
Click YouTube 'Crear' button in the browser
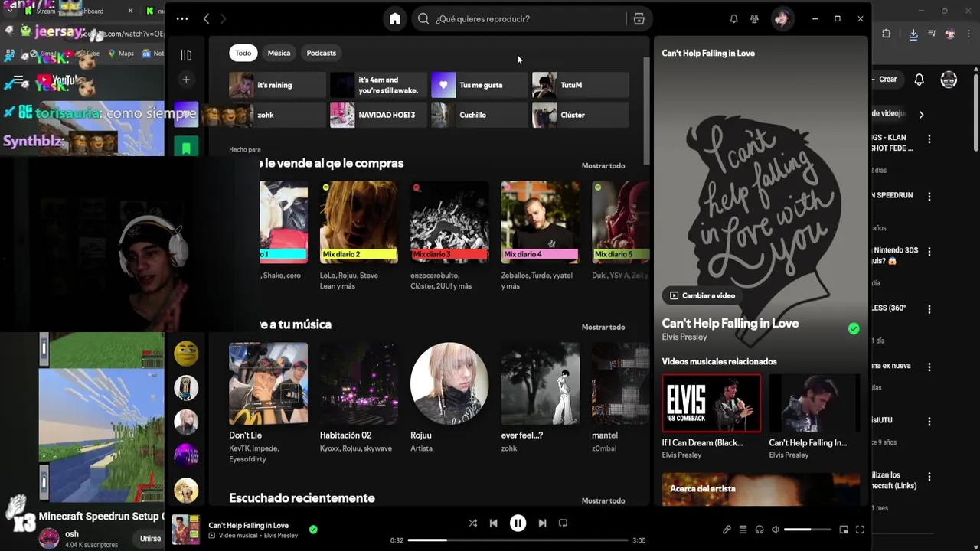[886, 80]
